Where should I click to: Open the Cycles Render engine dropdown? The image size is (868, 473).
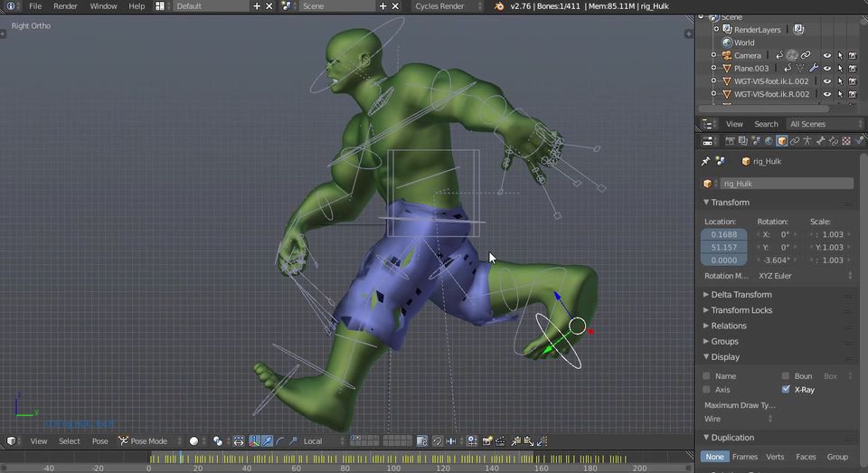click(x=448, y=6)
